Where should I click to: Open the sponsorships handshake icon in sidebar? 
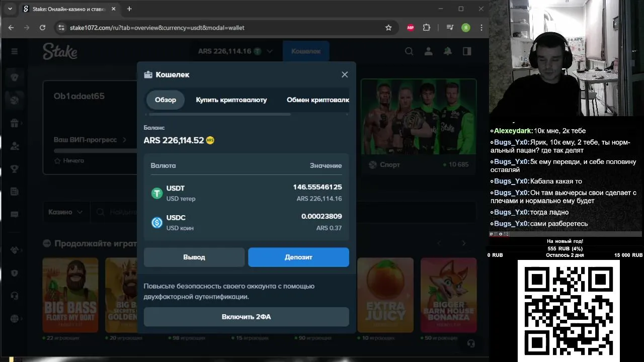point(14,250)
